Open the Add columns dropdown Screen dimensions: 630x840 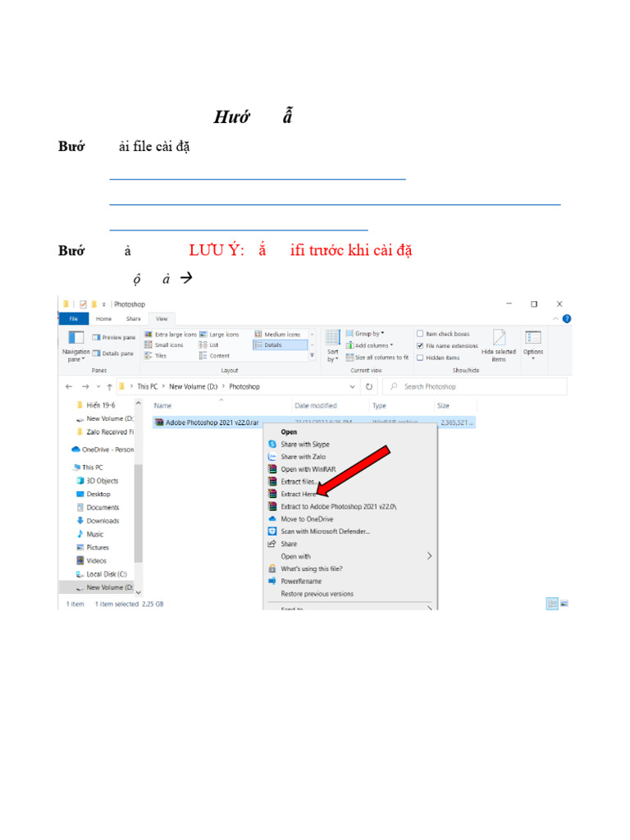click(370, 345)
